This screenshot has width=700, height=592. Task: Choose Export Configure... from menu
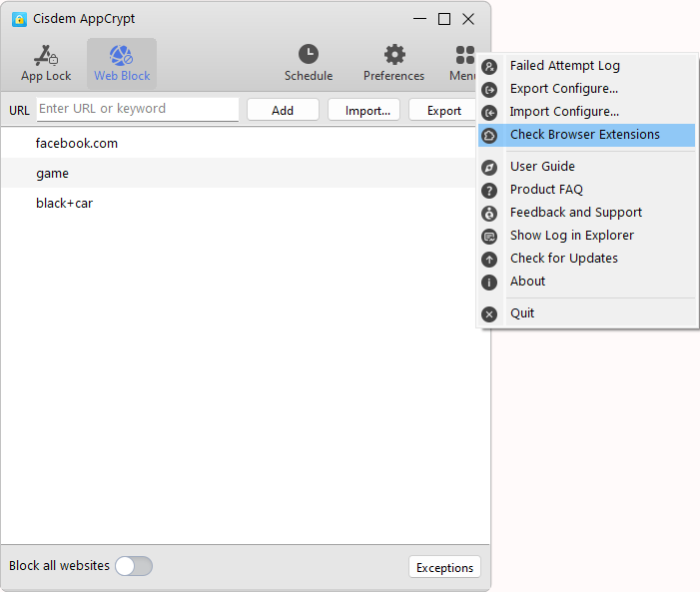[x=586, y=89]
